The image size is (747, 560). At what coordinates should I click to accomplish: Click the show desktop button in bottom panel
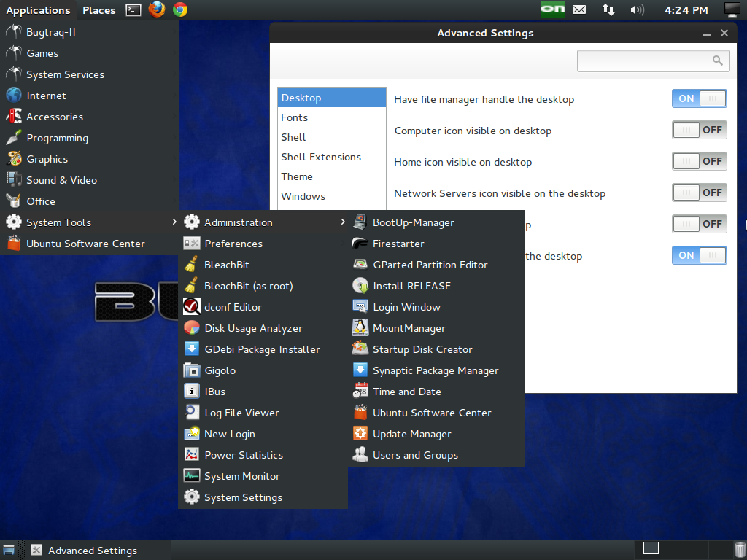tap(9, 551)
